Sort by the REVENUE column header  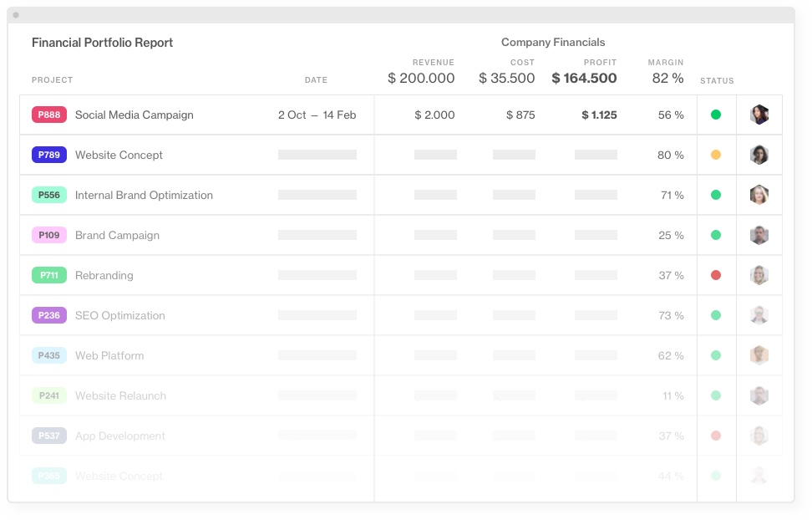pyautogui.click(x=433, y=62)
